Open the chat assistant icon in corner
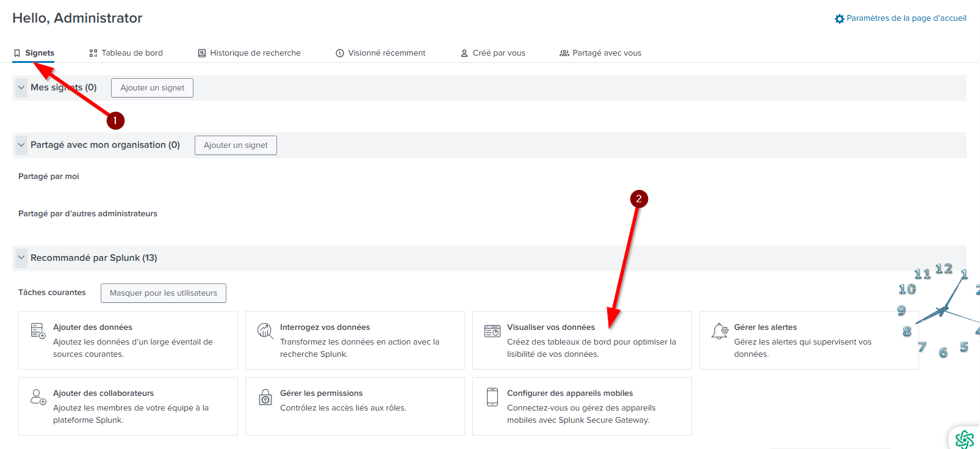 964,439
